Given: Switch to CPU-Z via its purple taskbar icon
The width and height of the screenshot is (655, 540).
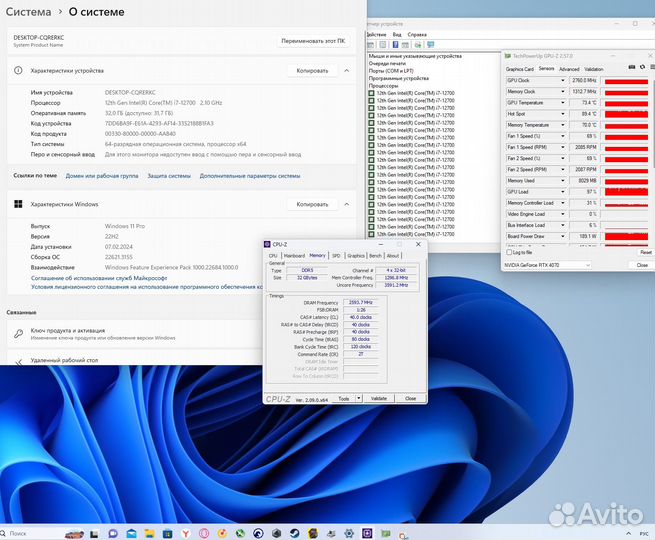Looking at the screenshot, I should pyautogui.click(x=367, y=533).
